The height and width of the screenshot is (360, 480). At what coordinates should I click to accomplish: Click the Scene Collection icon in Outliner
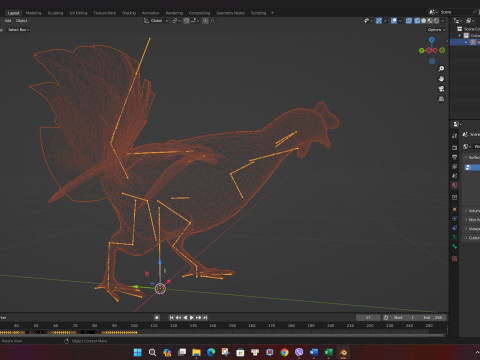pos(460,29)
